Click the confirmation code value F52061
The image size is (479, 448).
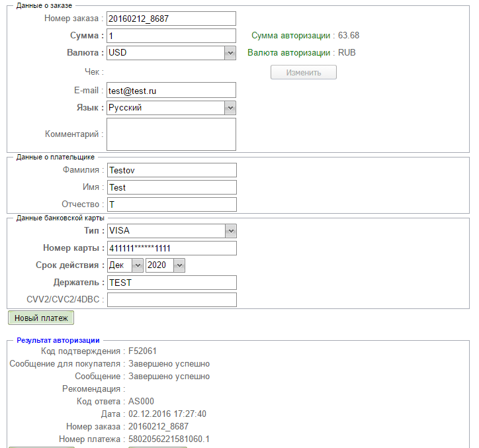pyautogui.click(x=142, y=351)
